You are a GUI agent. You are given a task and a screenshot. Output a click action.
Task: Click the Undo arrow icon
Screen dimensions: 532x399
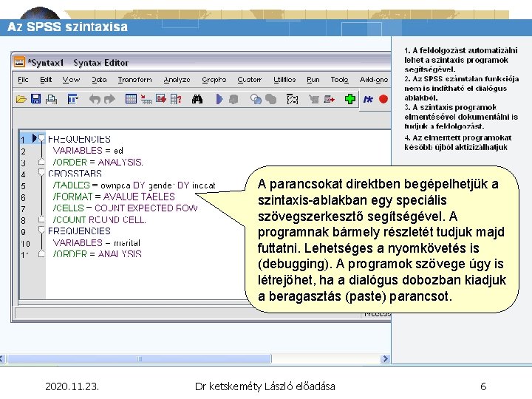click(95, 99)
